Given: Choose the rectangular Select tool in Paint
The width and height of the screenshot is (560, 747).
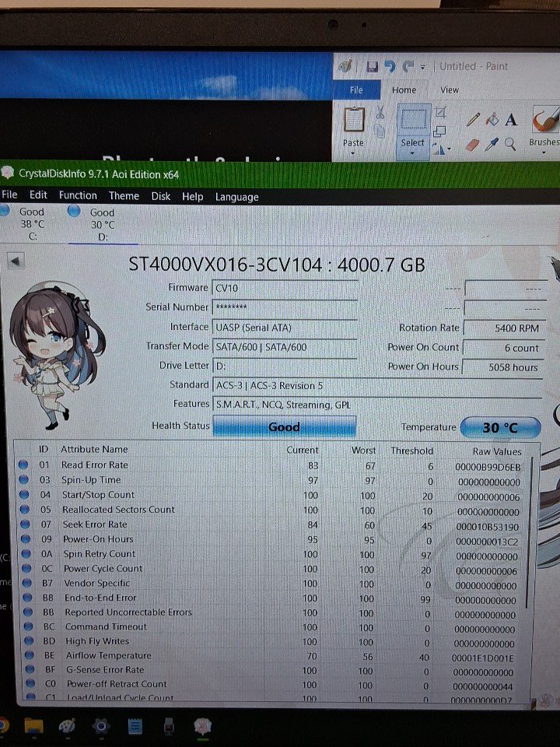Looking at the screenshot, I should click(x=413, y=120).
